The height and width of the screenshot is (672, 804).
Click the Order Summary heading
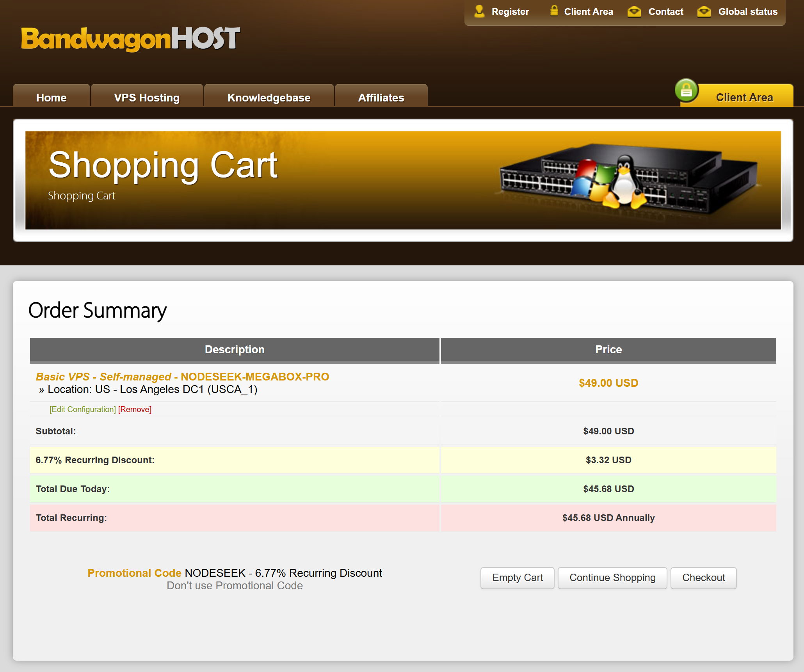[97, 311]
